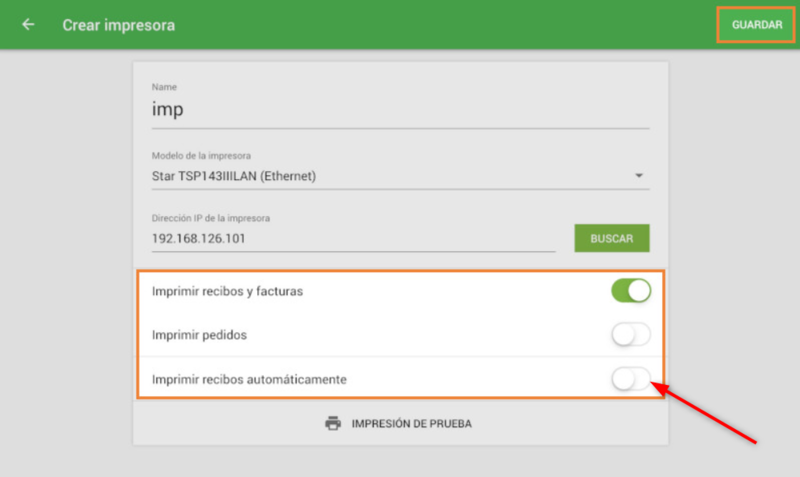Turn on automatic receipt printing toggle
800x477 pixels.
[631, 379]
